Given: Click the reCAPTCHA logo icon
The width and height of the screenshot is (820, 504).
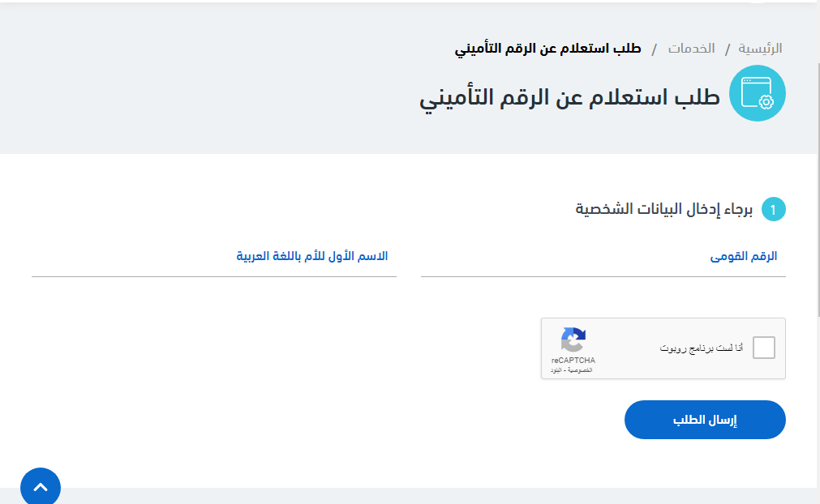Looking at the screenshot, I should coord(573,340).
